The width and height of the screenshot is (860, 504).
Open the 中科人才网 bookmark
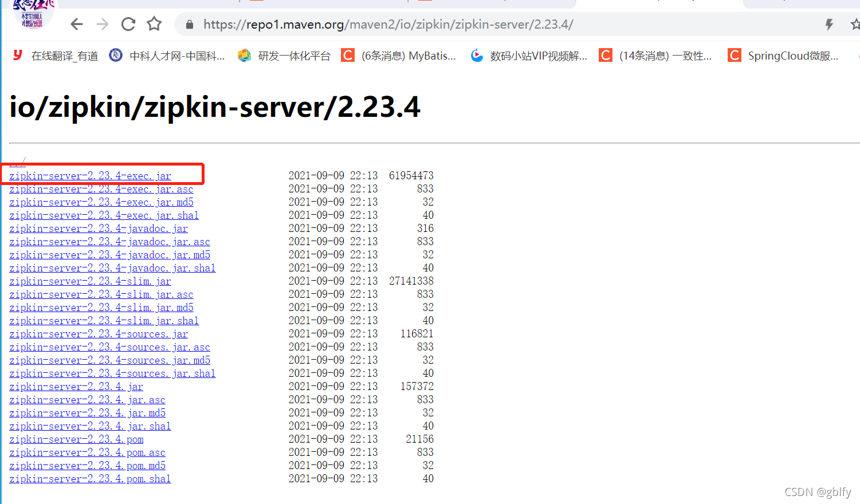click(x=167, y=56)
